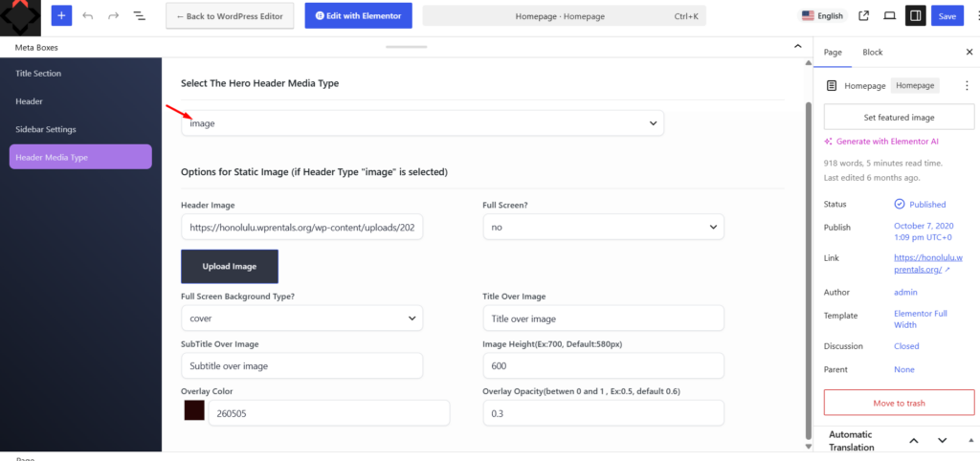Click the Last edited 6 months ago text
Screen dimensions: 980x461
tap(872, 177)
